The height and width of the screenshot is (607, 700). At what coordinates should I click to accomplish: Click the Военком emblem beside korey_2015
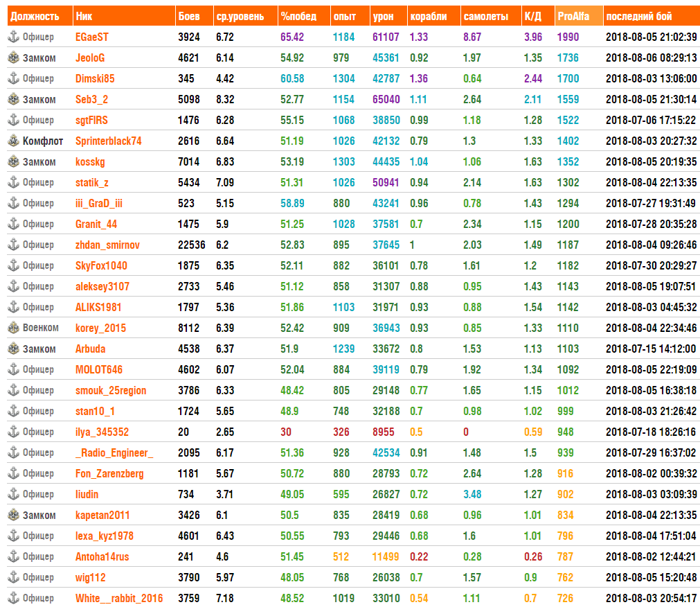(x=13, y=328)
